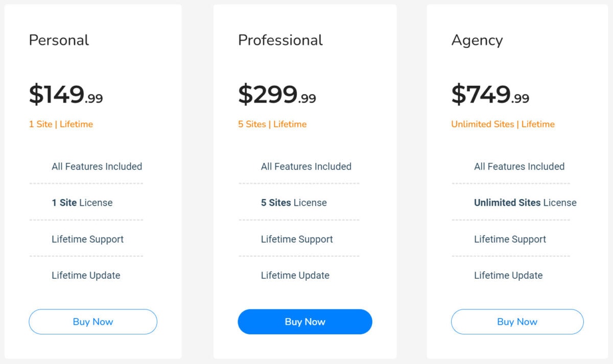Select the Agency plan heading
The image size is (613, 364).
[x=477, y=40]
